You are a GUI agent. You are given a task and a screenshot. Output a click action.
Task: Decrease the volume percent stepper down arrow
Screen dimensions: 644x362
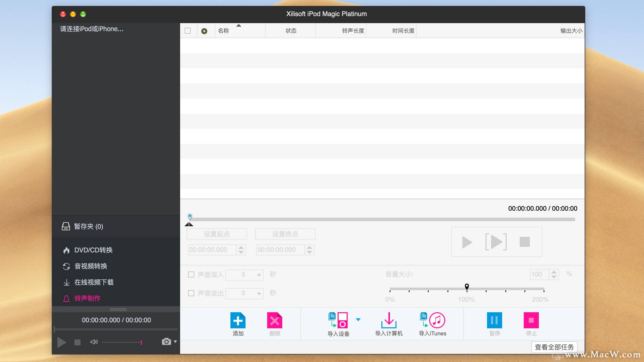pyautogui.click(x=554, y=277)
